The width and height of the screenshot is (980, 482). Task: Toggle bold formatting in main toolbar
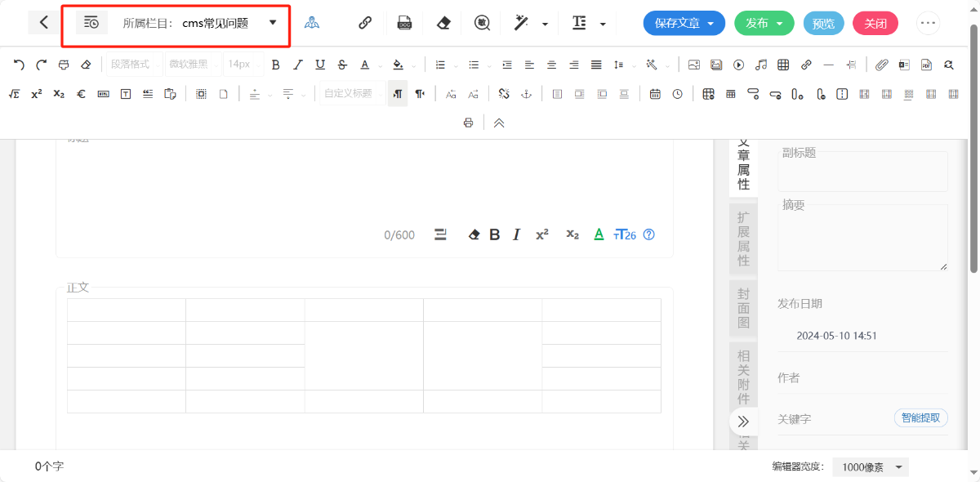(275, 65)
